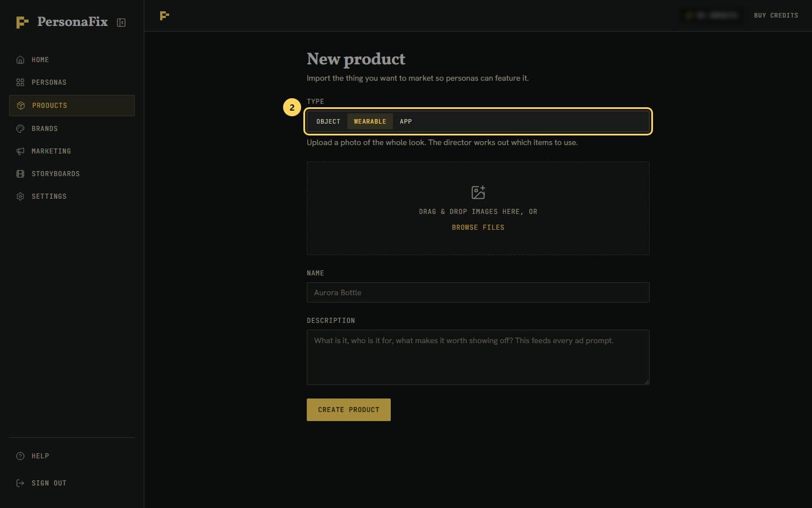The width and height of the screenshot is (812, 508).
Task: Focus the Name input field
Action: pyautogui.click(x=478, y=292)
